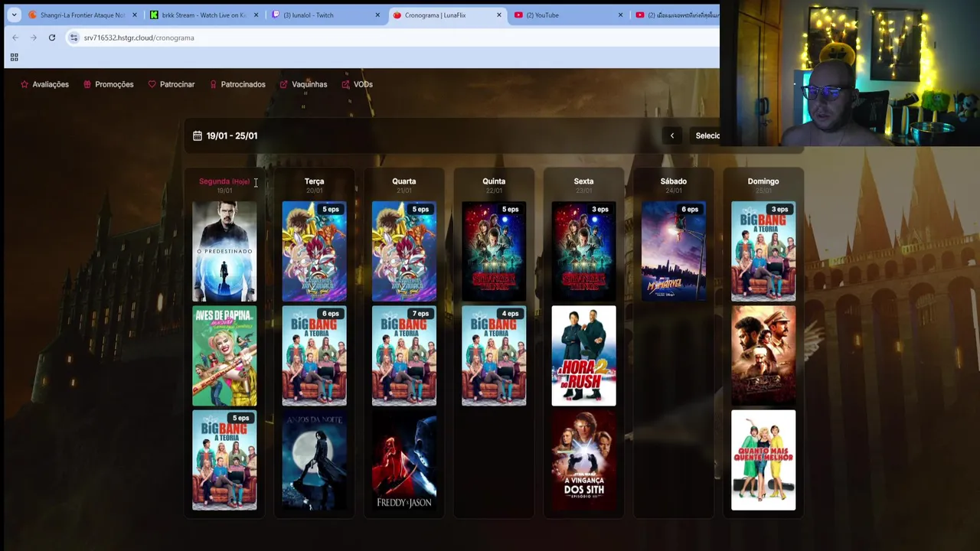Click the 3 eps badge on Sexta's Stranger Things
The height and width of the screenshot is (551, 980).
tap(599, 209)
